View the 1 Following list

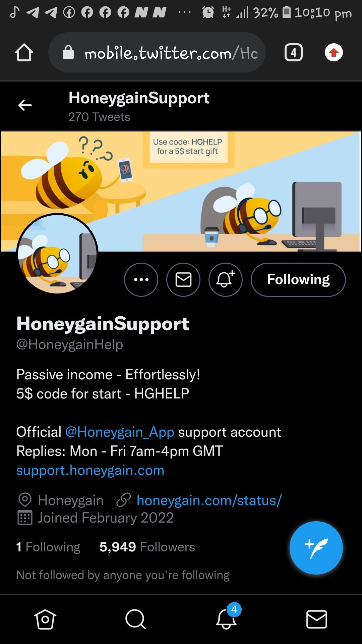[48, 547]
